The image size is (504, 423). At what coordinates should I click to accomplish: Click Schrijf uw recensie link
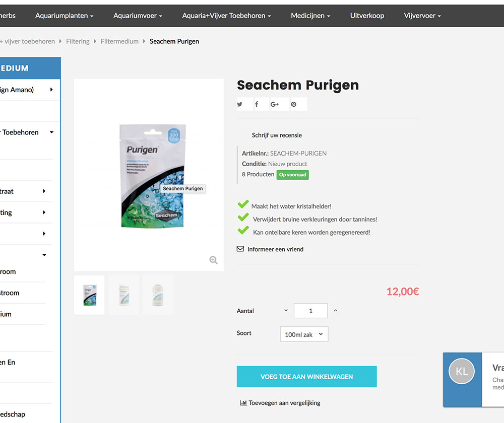tap(277, 135)
